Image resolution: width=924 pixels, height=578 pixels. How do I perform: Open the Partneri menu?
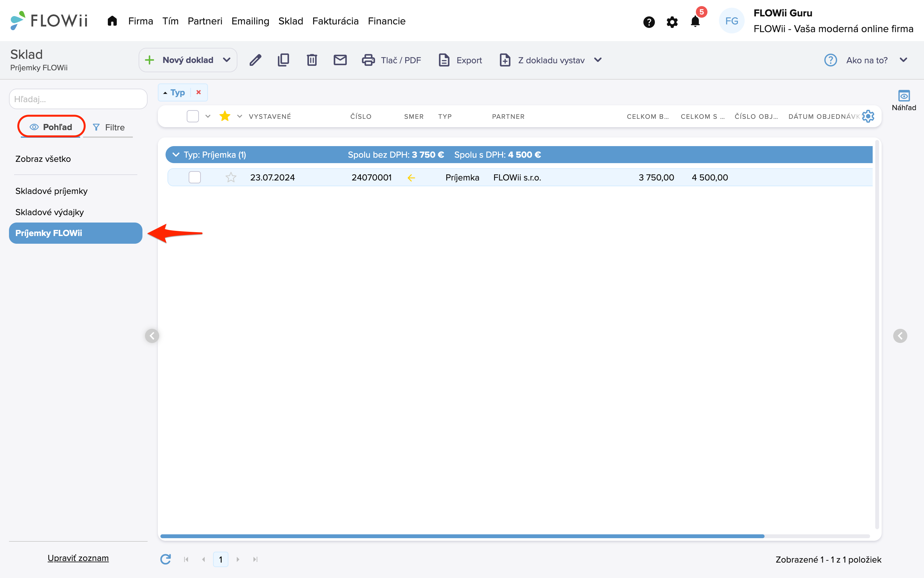click(205, 21)
